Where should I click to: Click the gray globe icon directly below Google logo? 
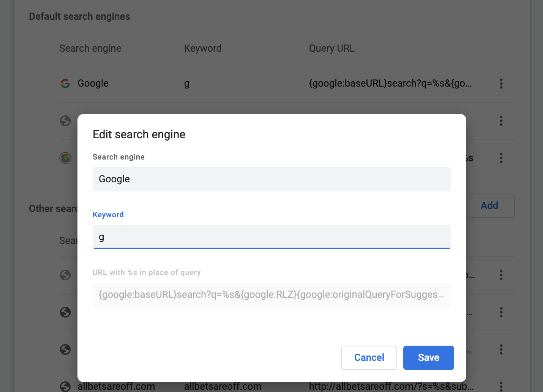(x=65, y=121)
